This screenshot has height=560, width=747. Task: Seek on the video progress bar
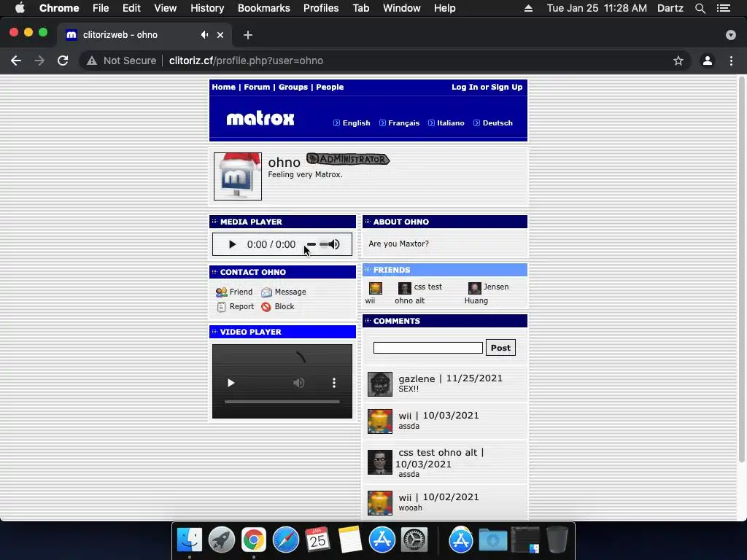(282, 402)
